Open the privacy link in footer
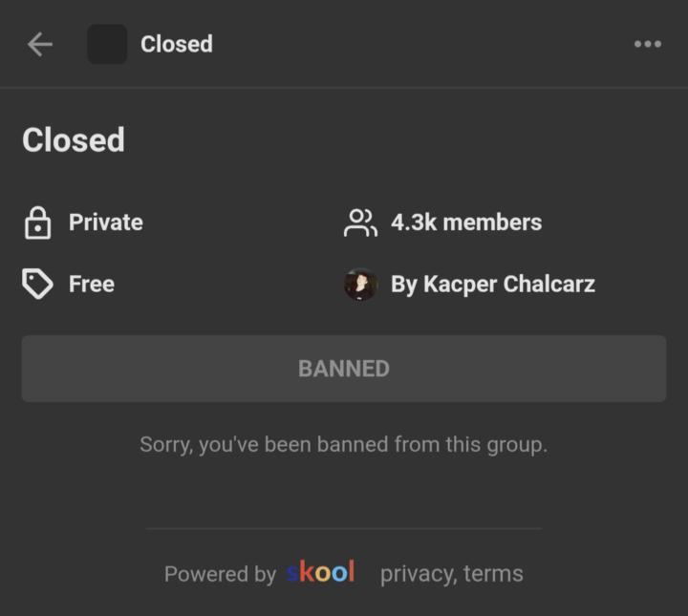This screenshot has height=616, width=688. (x=418, y=574)
